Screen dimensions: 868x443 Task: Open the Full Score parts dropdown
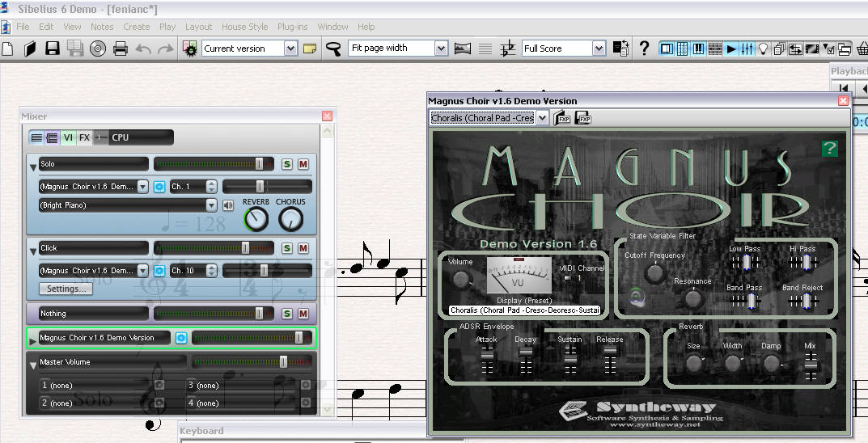point(599,49)
